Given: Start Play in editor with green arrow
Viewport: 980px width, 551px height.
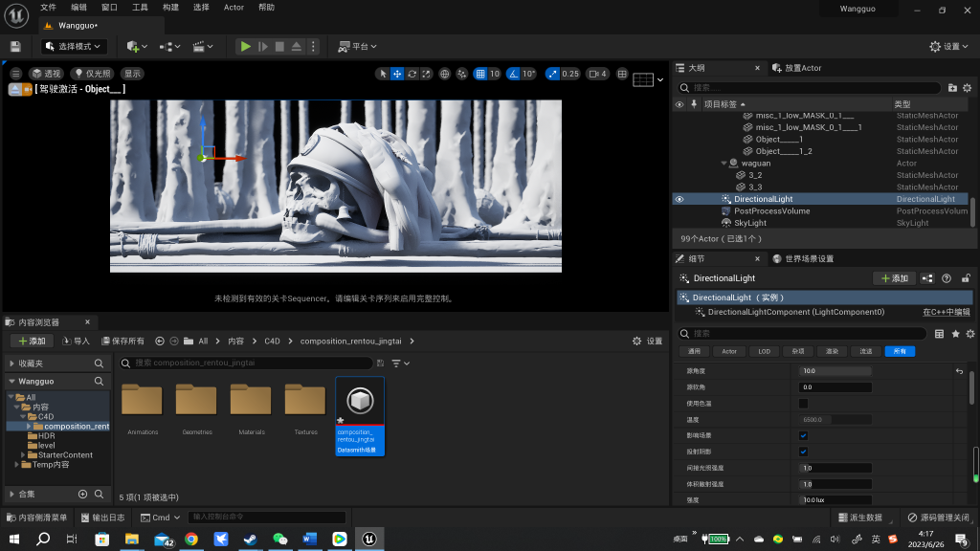Looking at the screenshot, I should point(246,47).
